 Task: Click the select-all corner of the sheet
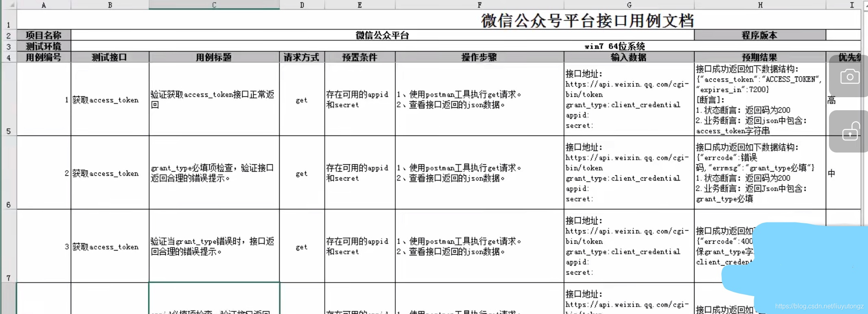[x=8, y=5]
